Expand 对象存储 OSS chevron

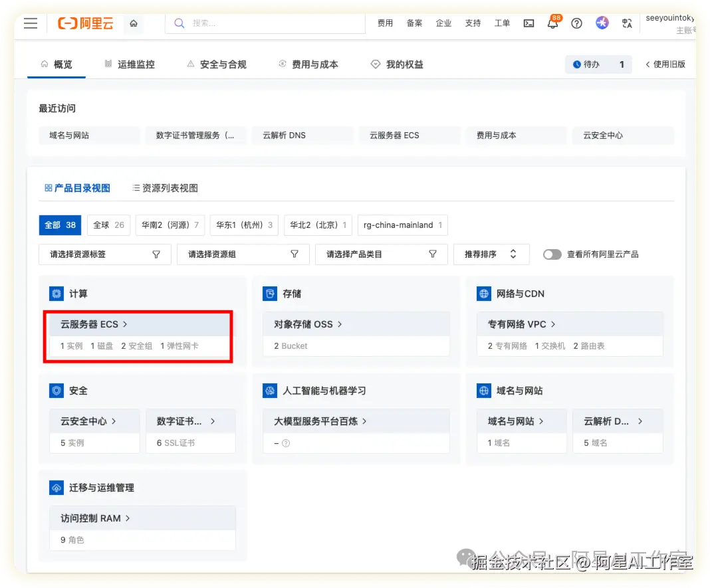tap(340, 324)
